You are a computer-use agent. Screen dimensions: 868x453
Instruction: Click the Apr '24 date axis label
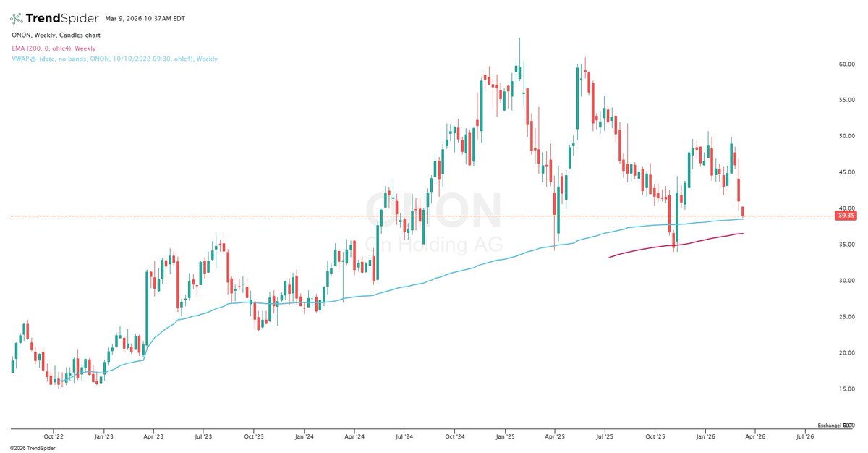pyautogui.click(x=354, y=437)
